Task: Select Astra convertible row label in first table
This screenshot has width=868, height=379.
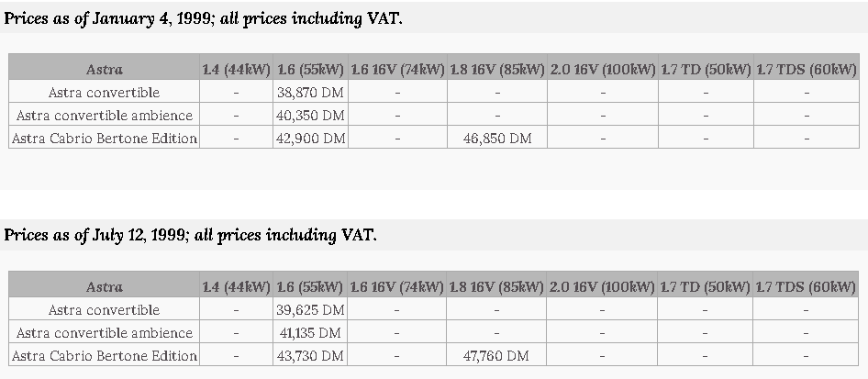Action: coord(104,92)
